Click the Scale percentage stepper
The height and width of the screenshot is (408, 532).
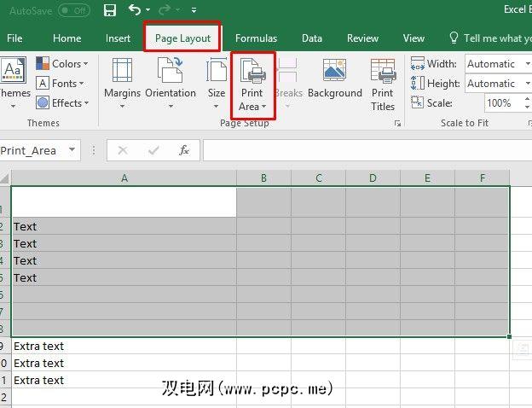[523, 103]
